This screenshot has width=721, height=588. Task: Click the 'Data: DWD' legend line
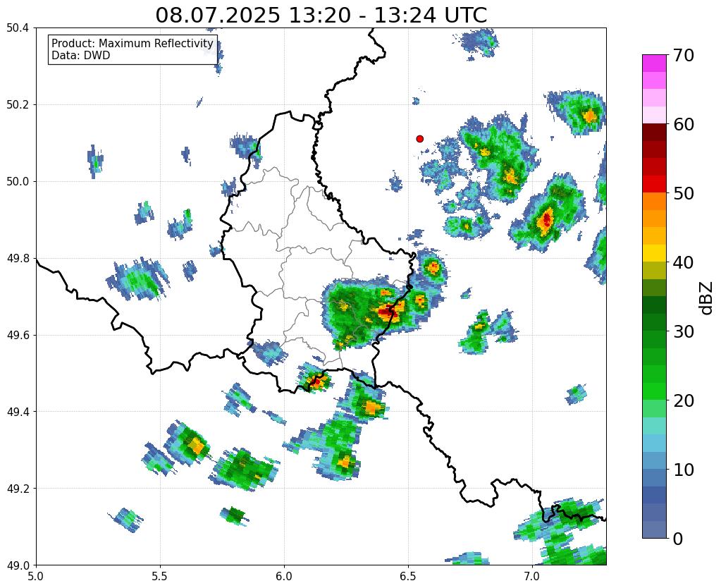point(80,56)
